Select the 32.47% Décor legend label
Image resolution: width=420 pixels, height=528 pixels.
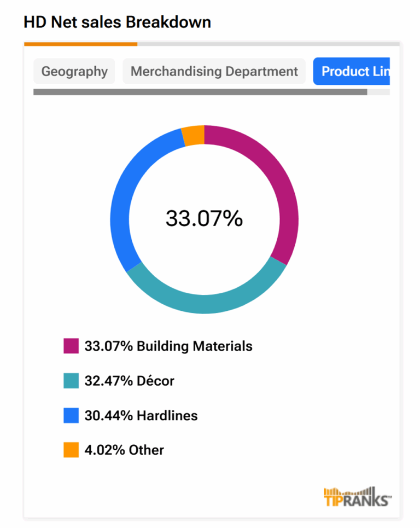pyautogui.click(x=130, y=381)
